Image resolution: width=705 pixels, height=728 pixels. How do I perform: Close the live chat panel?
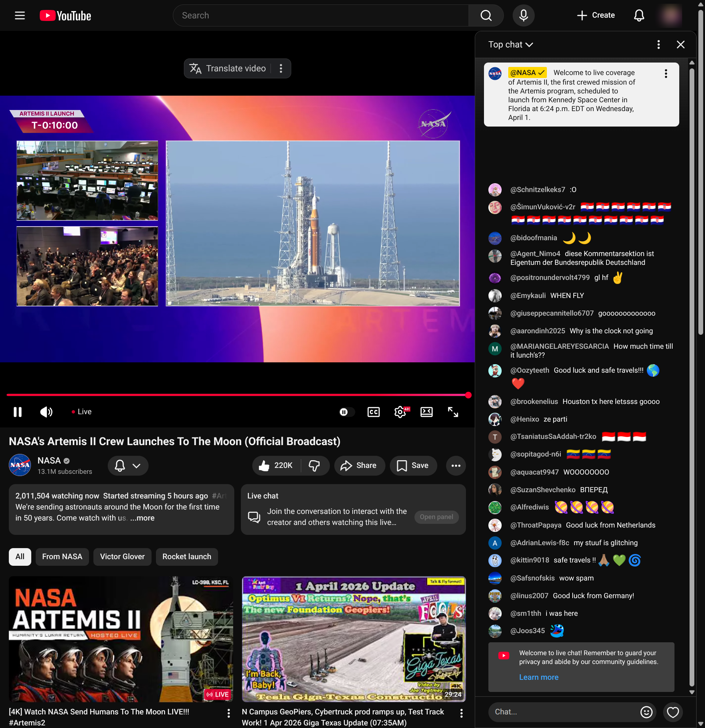680,45
